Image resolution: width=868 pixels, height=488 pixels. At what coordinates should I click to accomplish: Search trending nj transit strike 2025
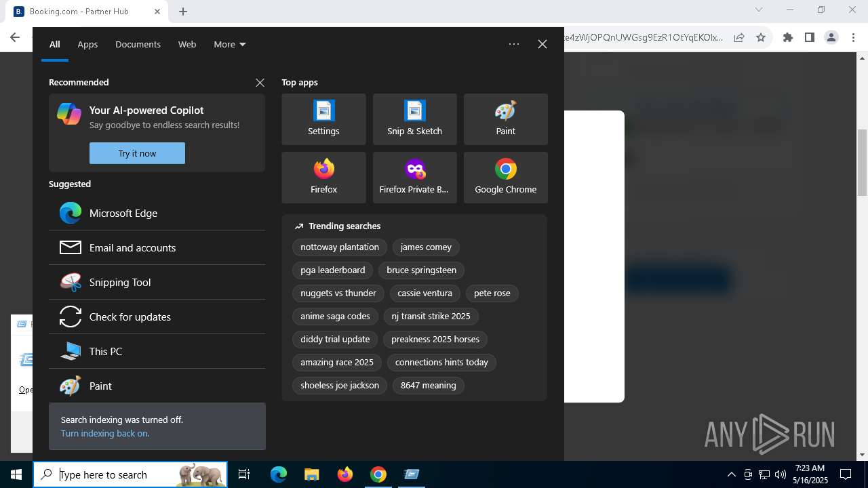431,316
